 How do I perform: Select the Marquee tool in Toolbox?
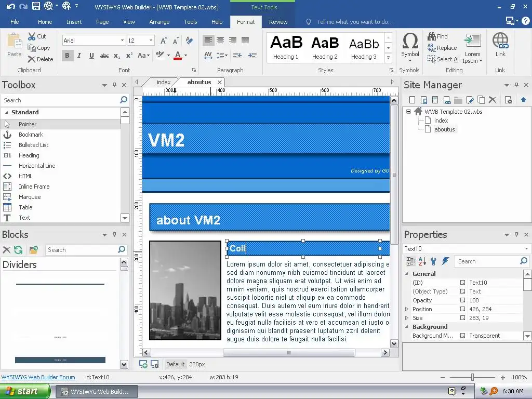60,197
